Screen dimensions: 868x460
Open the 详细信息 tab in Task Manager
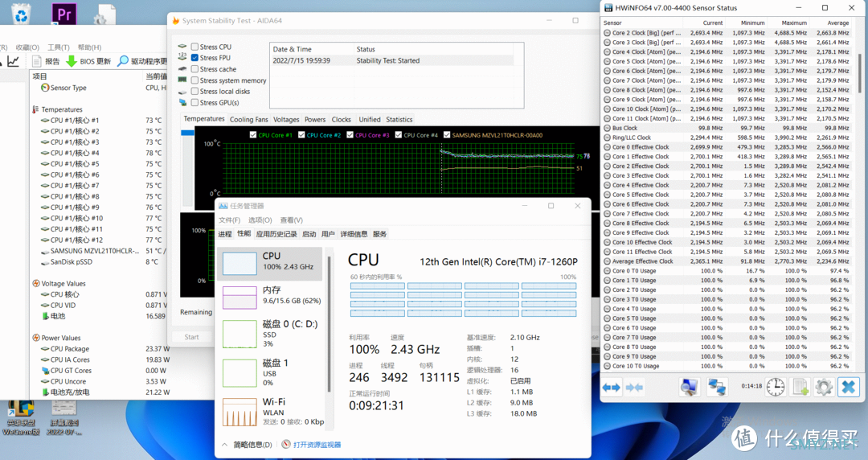[354, 234]
